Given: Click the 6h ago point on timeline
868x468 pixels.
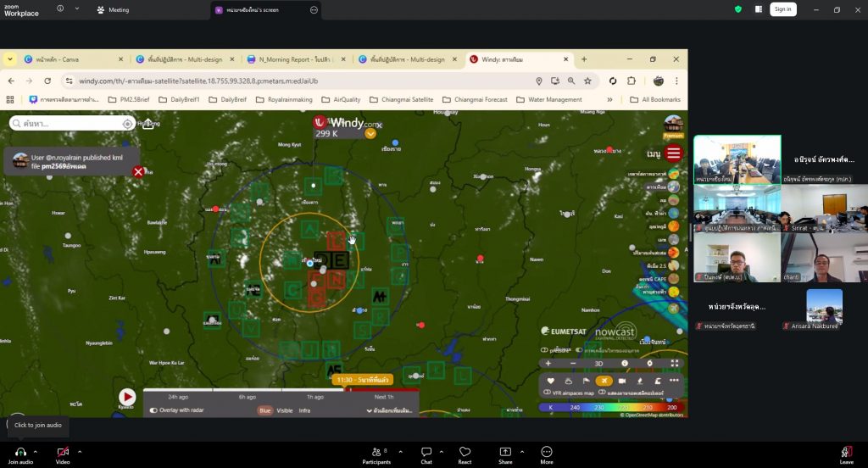Looking at the screenshot, I should pyautogui.click(x=247, y=397).
